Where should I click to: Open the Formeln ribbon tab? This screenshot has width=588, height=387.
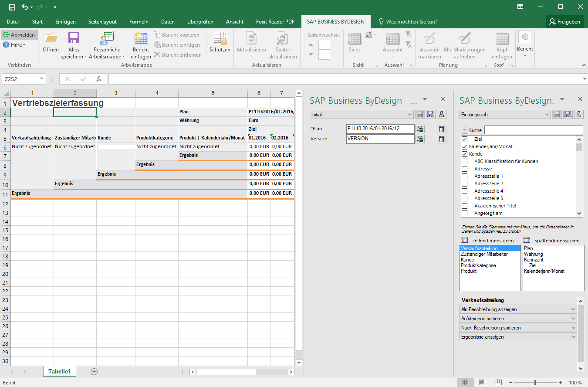139,22
